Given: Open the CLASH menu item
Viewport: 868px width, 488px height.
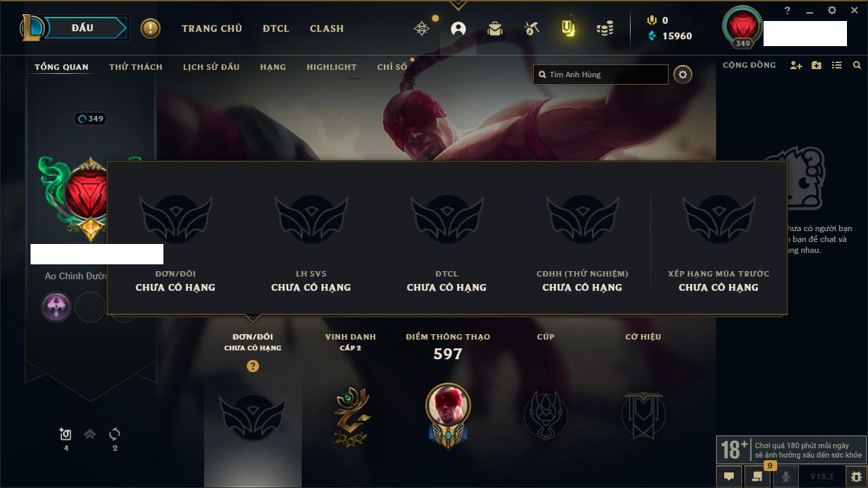Looking at the screenshot, I should pos(327,28).
